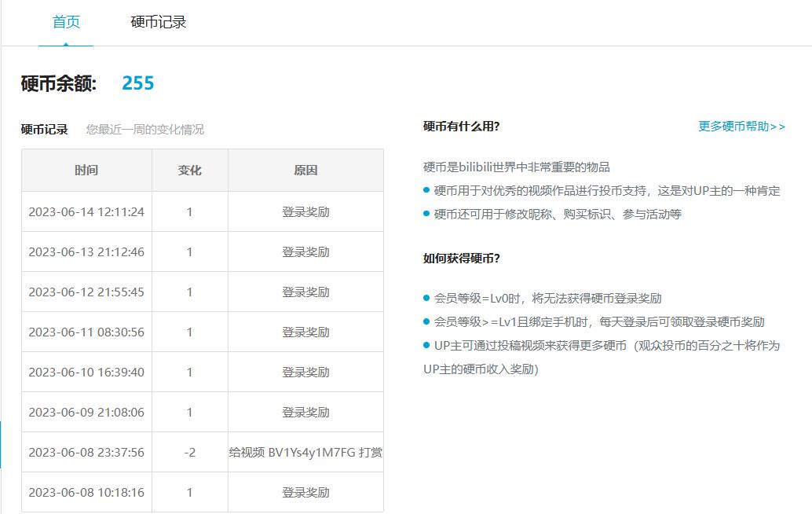Screen dimensions: 812x514
Task: Click the 您最近一周的变化情况 subtitle
Action: click(x=145, y=130)
